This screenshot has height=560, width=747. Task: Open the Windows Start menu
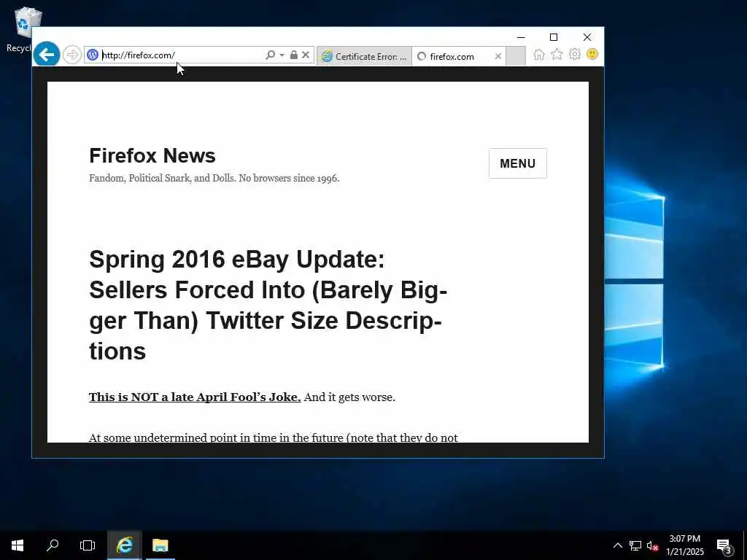coord(18,545)
